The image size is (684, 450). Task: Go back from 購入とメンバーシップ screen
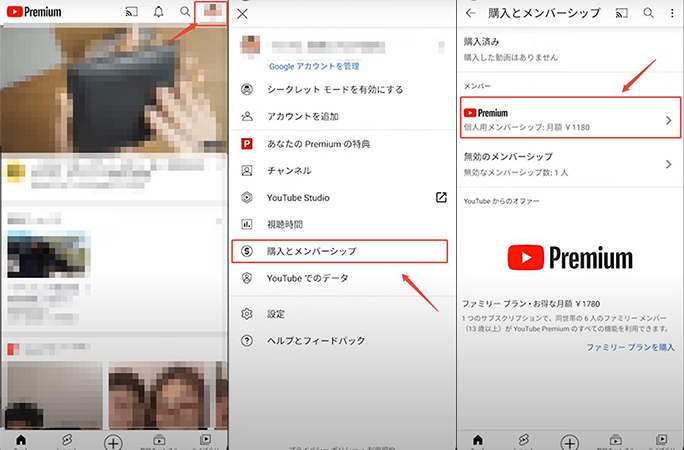pos(470,13)
